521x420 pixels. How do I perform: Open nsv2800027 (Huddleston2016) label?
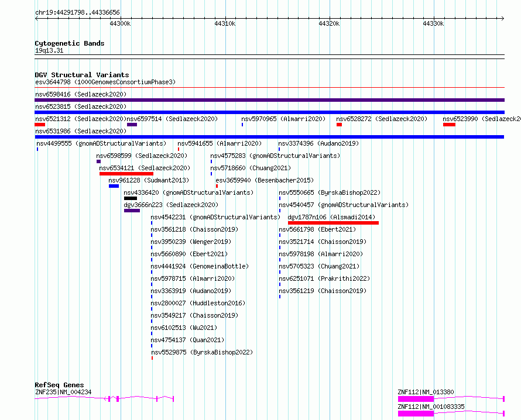pos(198,303)
